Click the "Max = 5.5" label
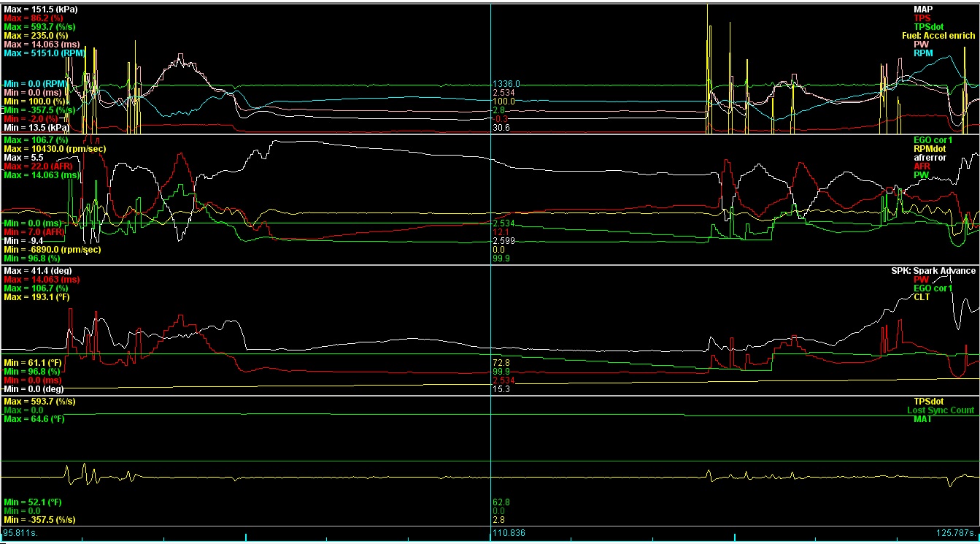Screen dimensions: 980x544 pos(24,157)
